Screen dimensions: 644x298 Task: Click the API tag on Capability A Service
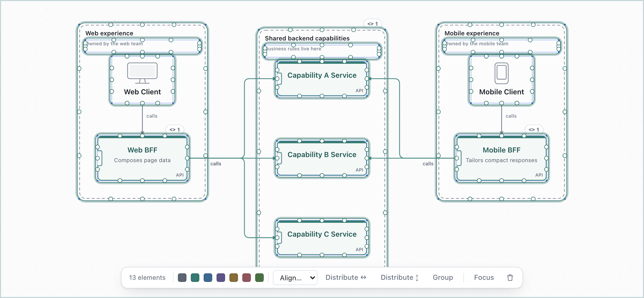pos(359,91)
